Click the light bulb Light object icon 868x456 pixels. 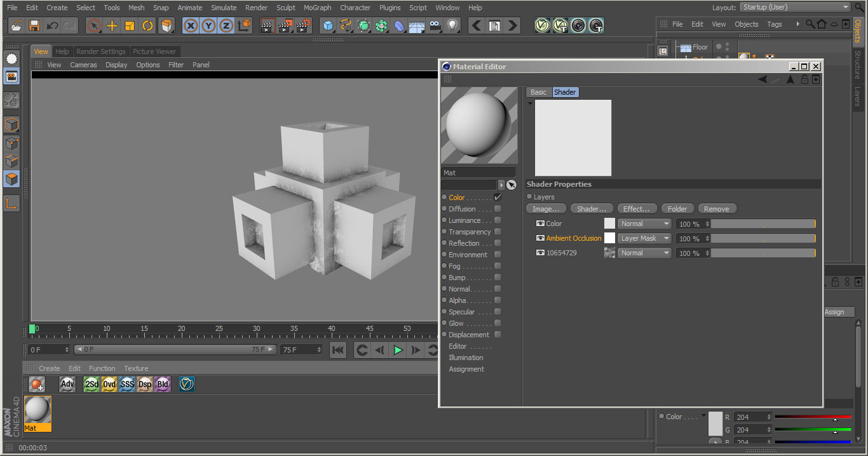point(452,26)
